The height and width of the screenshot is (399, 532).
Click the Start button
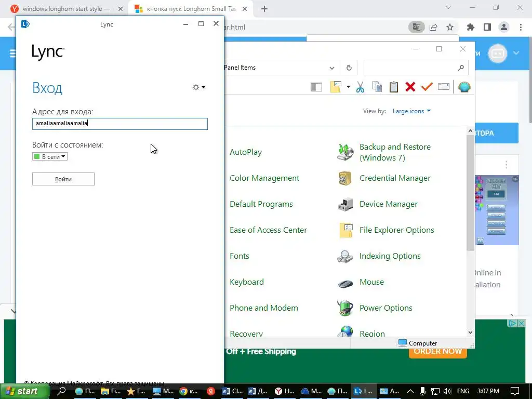pos(25,391)
